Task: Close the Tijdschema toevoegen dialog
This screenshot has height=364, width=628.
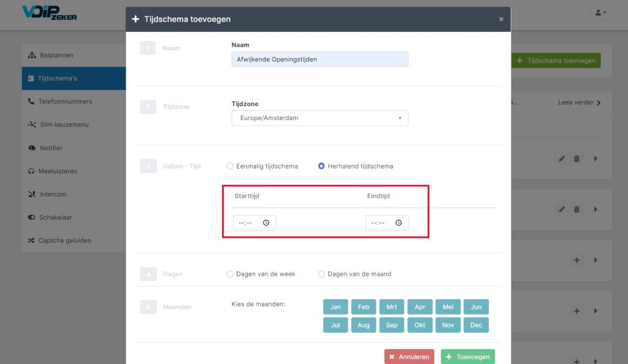Action: coord(501,19)
